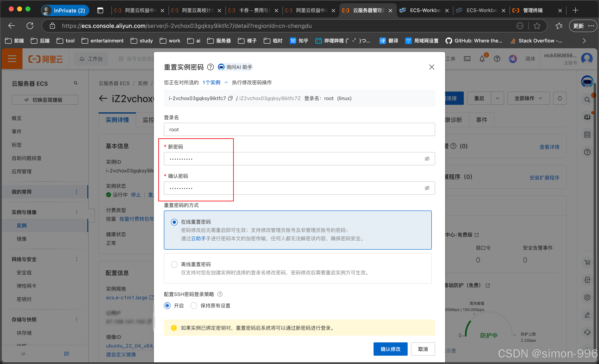
Task: Focus the new password field
Action: (x=299, y=159)
